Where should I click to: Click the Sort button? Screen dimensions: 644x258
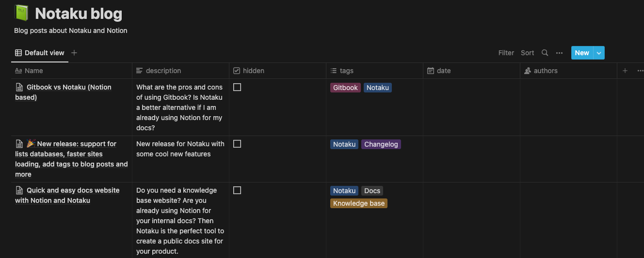coord(528,53)
